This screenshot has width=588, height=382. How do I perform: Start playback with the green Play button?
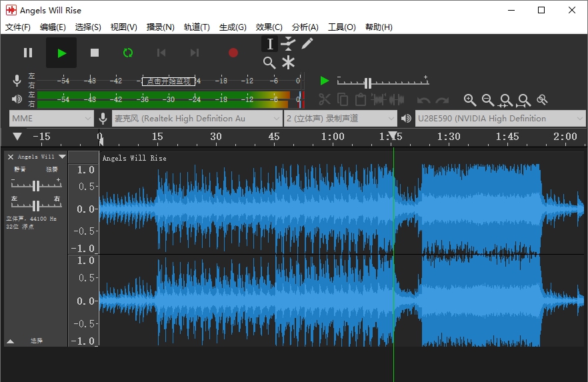click(61, 53)
